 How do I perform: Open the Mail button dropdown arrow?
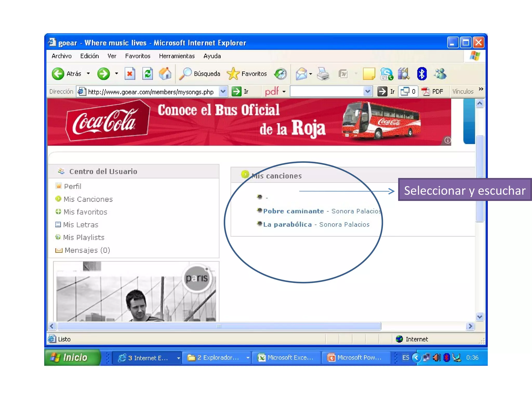click(311, 74)
